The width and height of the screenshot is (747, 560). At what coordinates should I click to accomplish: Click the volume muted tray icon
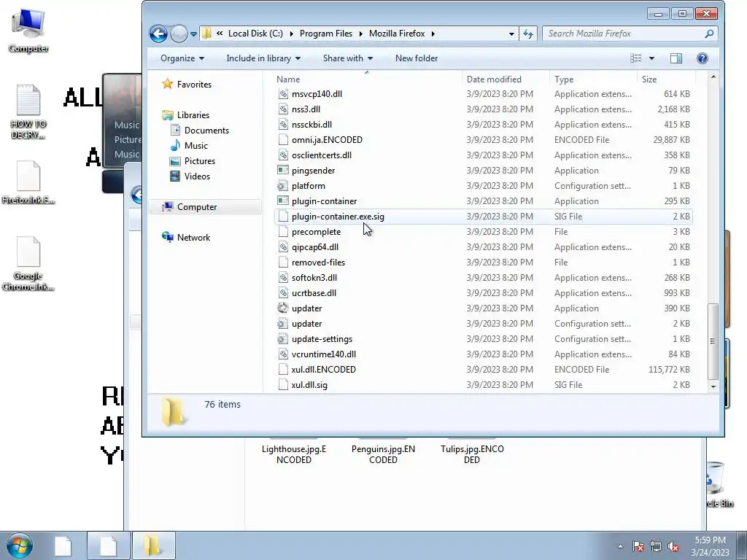(673, 546)
